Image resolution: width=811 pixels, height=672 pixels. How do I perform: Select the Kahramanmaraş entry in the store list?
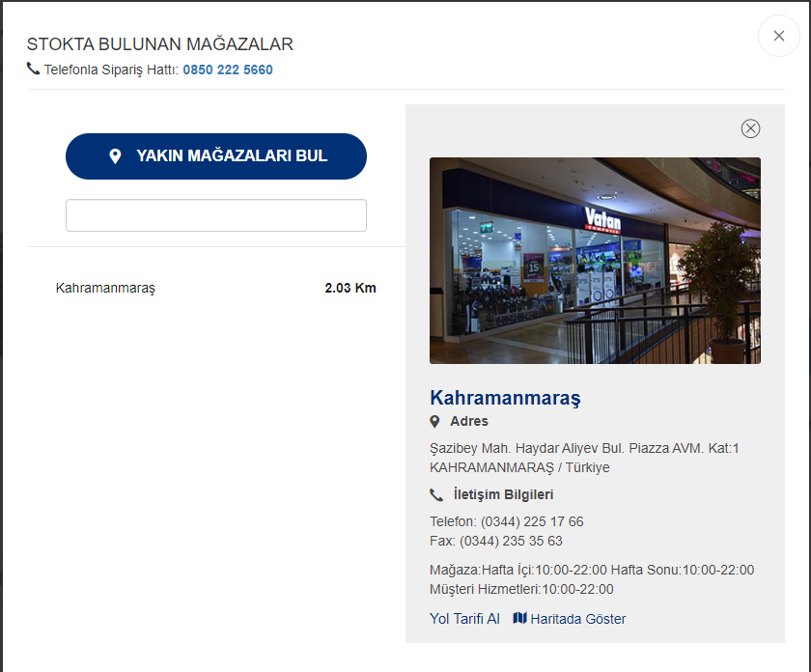(x=104, y=288)
